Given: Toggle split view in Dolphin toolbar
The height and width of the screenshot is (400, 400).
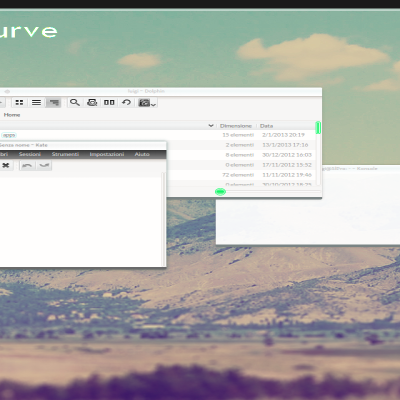Looking at the screenshot, I should 109,102.
